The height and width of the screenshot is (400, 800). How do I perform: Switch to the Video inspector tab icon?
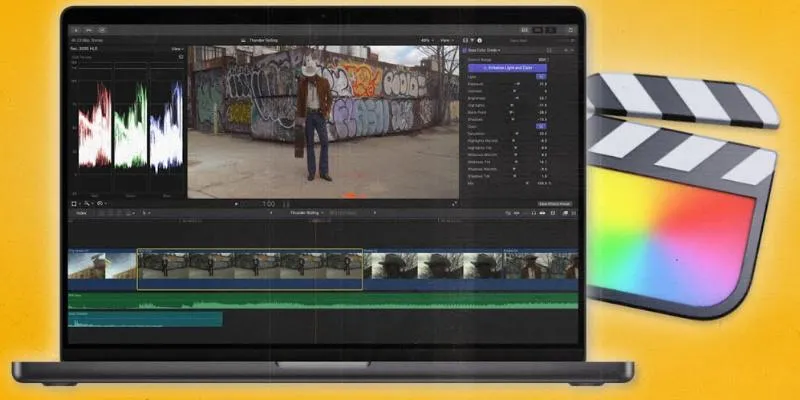(x=465, y=40)
